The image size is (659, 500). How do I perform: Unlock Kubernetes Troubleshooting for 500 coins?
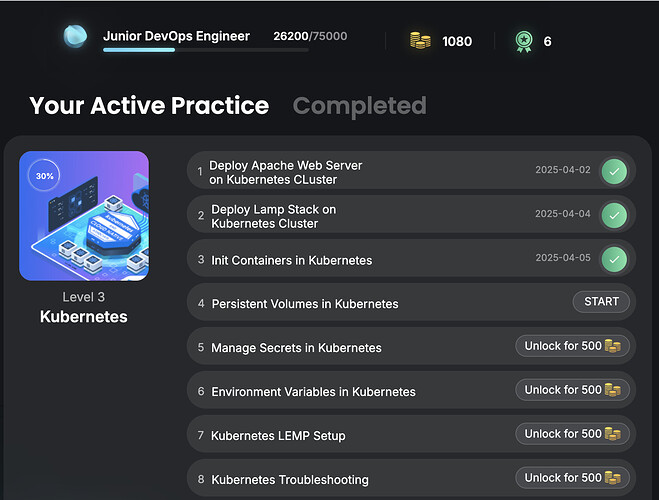573,478
